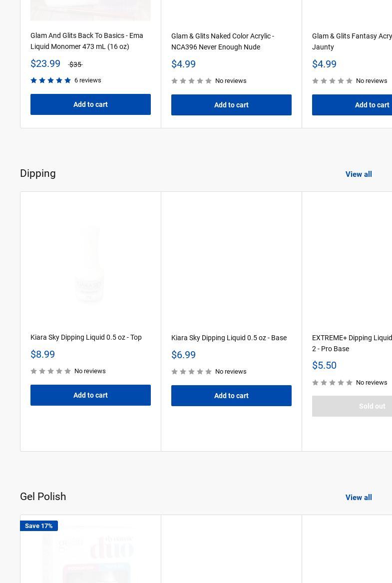
Task: Open Glam And Glits Back To Basics title
Action: [x=86, y=41]
